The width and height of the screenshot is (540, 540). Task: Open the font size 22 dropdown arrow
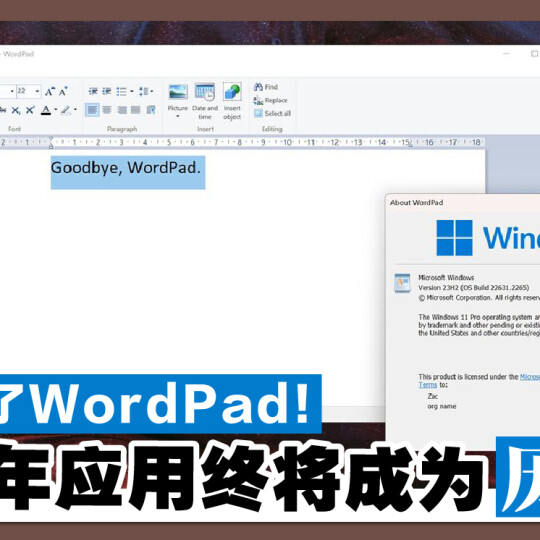[x=37, y=91]
